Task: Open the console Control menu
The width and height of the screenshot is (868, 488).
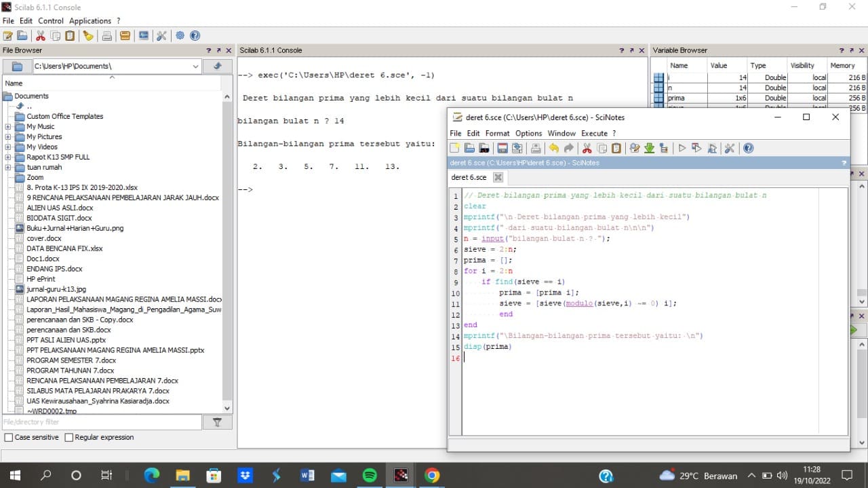Action: pyautogui.click(x=51, y=21)
